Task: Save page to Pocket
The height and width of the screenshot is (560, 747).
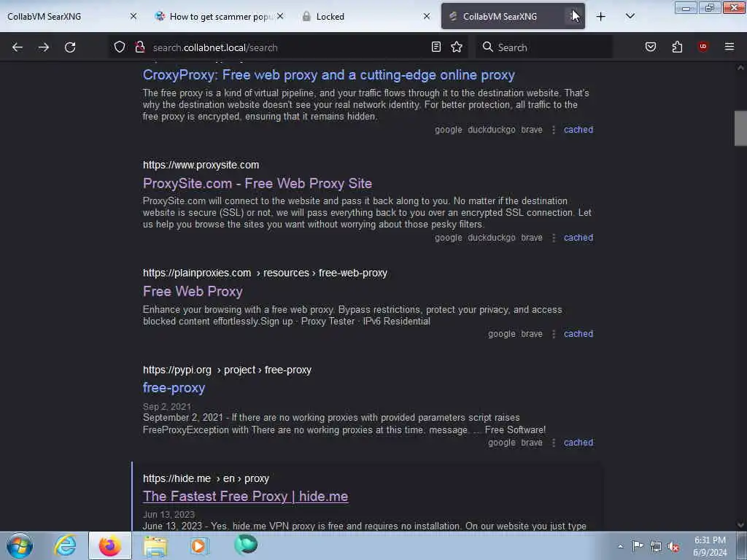Action: pos(650,47)
